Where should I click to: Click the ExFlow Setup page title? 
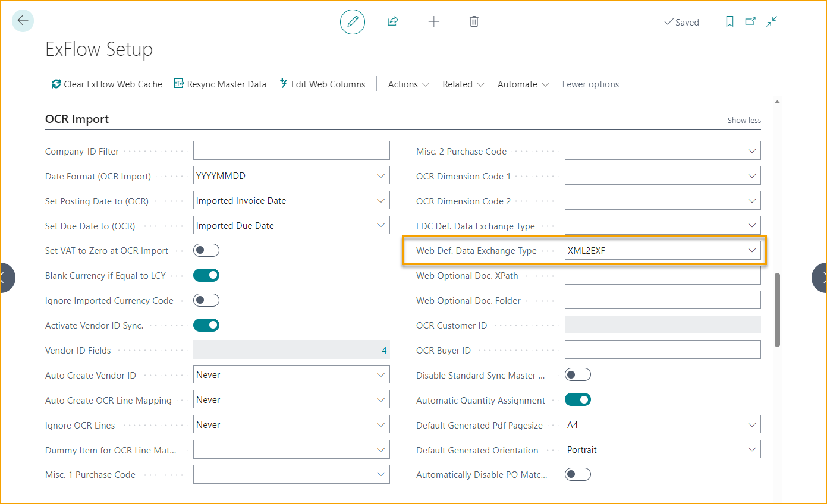pyautogui.click(x=99, y=49)
